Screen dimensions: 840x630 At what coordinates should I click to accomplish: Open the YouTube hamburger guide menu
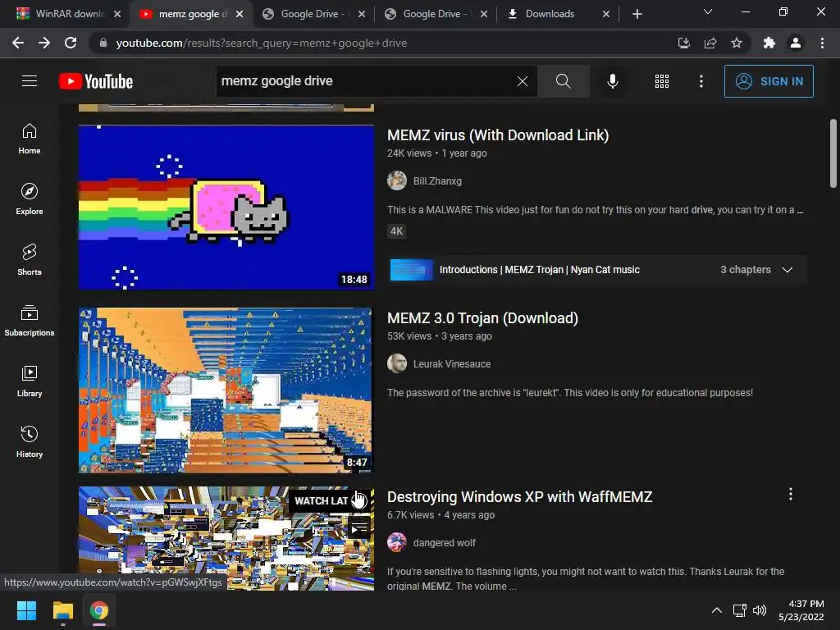point(30,81)
